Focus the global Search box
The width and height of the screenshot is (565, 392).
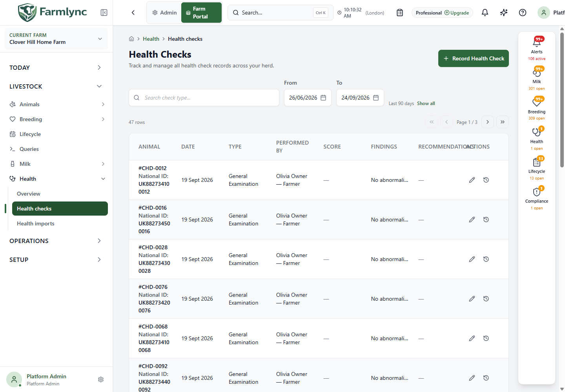(280, 13)
